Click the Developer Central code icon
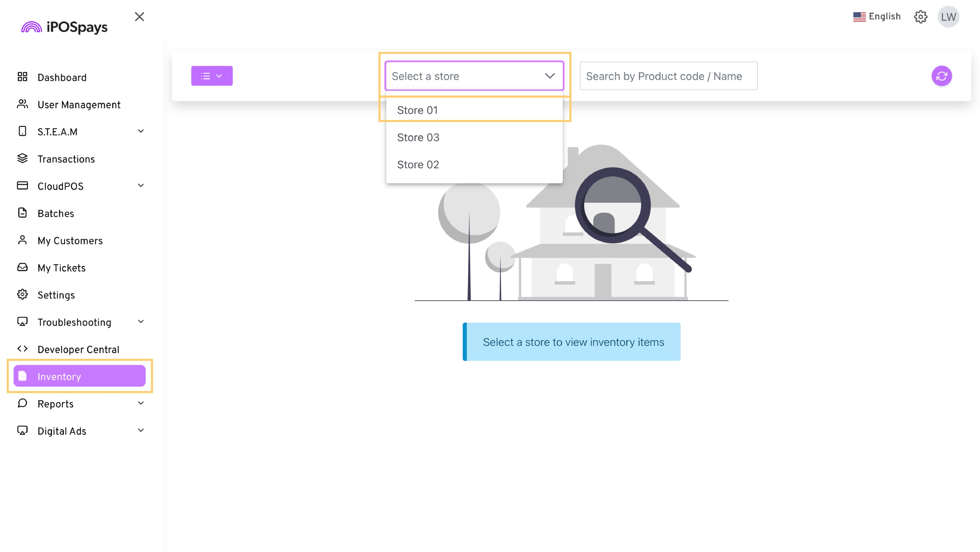The width and height of the screenshot is (980, 552). 22,349
